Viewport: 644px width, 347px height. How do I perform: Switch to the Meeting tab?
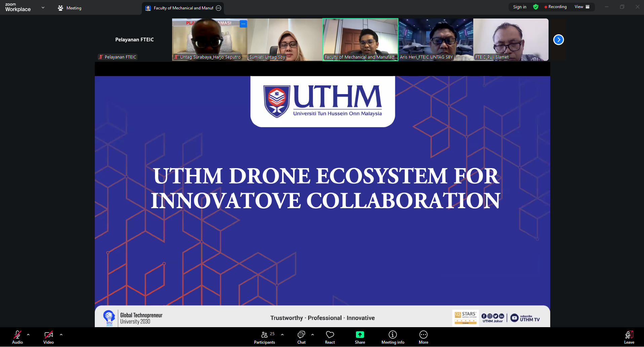coord(70,8)
